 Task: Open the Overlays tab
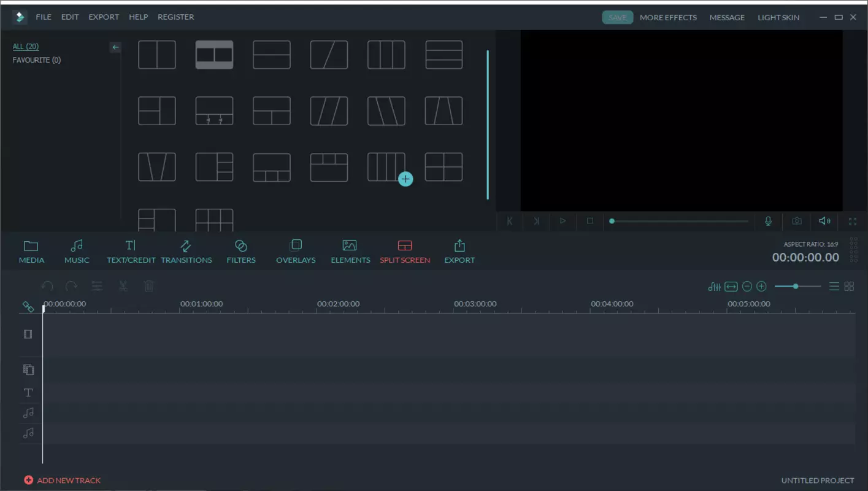click(x=296, y=252)
